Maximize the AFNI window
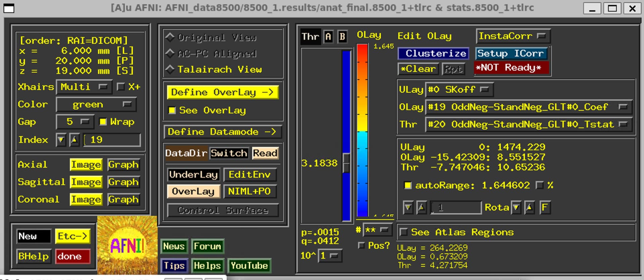Screen dimensions: 644x280 (612, 8)
